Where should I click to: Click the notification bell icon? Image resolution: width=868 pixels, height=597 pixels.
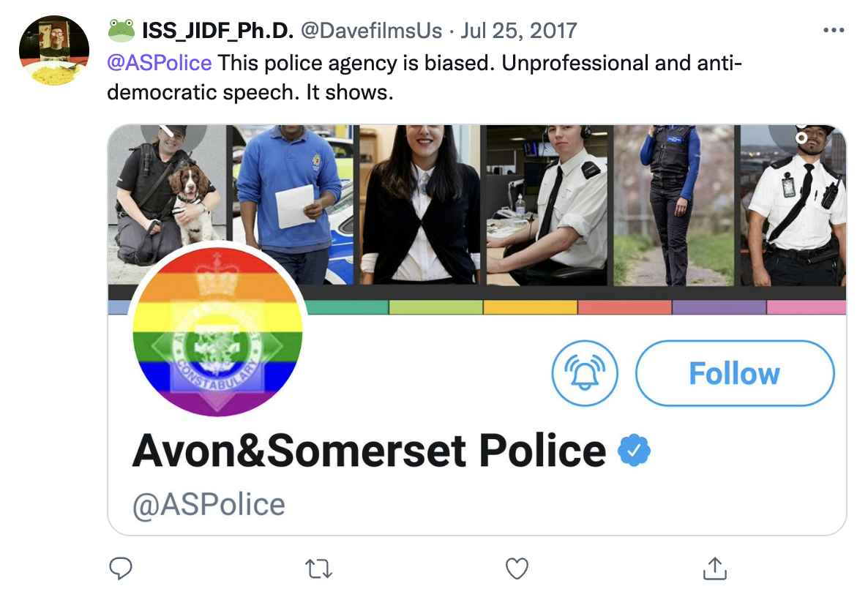click(584, 373)
